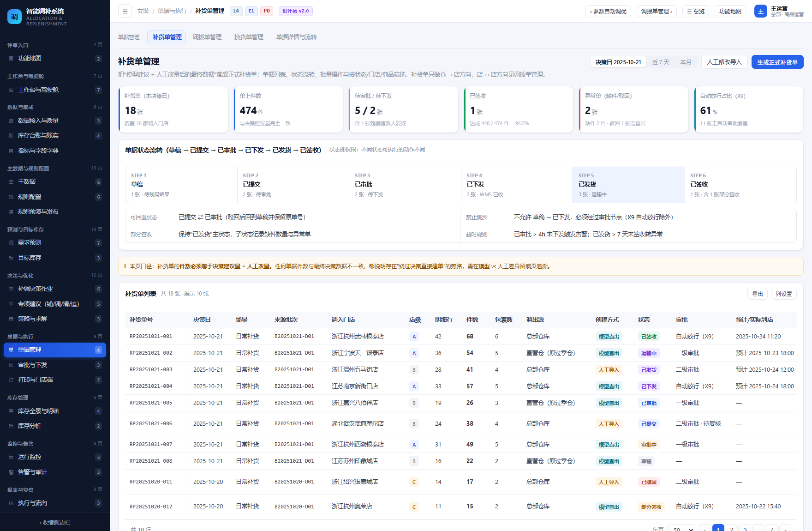Click the 智能调补系统 app logo

click(x=14, y=17)
